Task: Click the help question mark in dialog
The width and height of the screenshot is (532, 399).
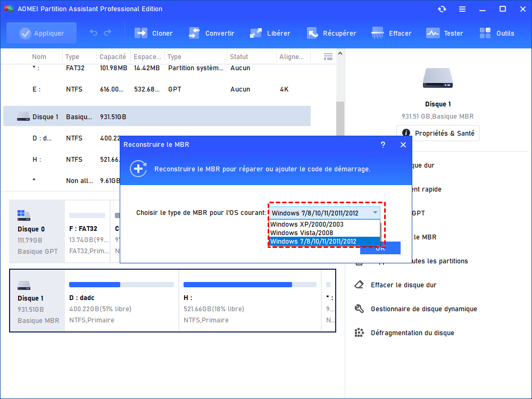Action: [x=383, y=145]
